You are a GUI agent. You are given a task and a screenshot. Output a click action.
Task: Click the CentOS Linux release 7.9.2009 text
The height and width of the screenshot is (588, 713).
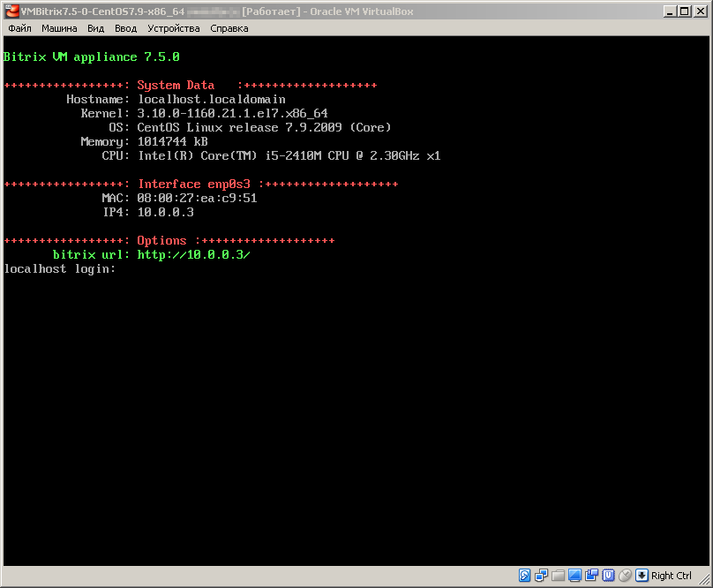264,127
